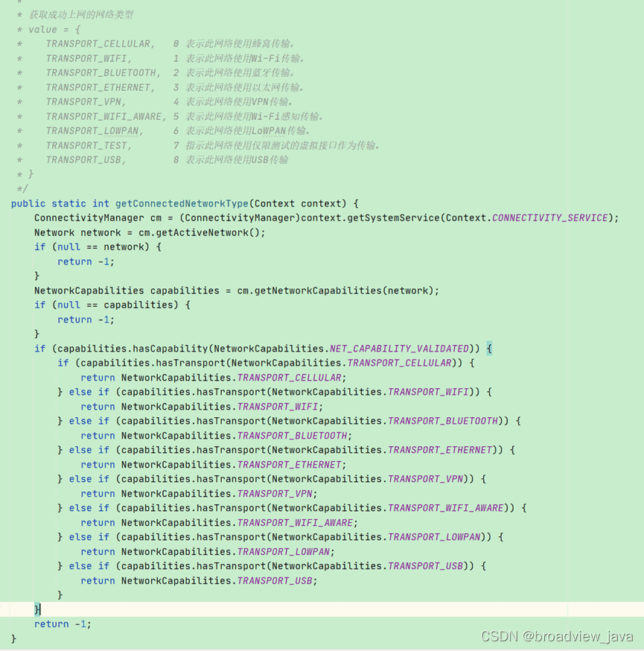This screenshot has height=651, width=644.
Task: Click TRANSPORT_VPN in the else-if condition
Action: point(425,479)
